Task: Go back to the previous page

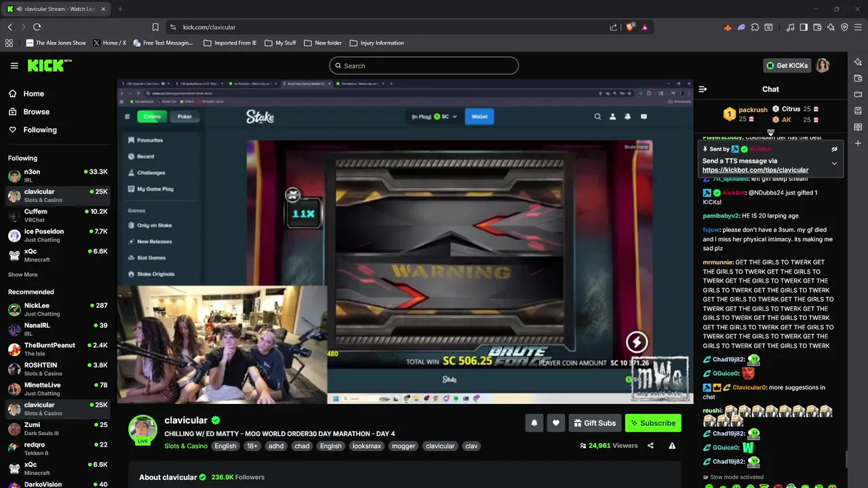Action: (x=9, y=27)
